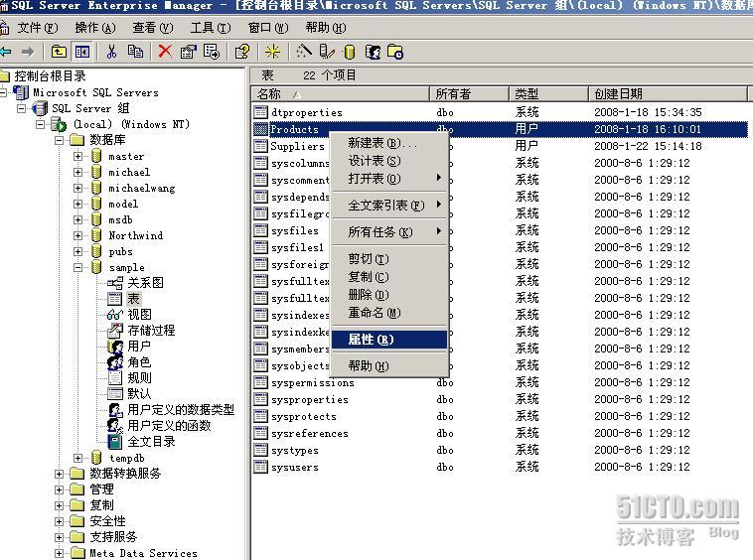Screen dimensions: 753x560
Task: Click the red Delete X toolbar icon
Action: click(x=165, y=52)
